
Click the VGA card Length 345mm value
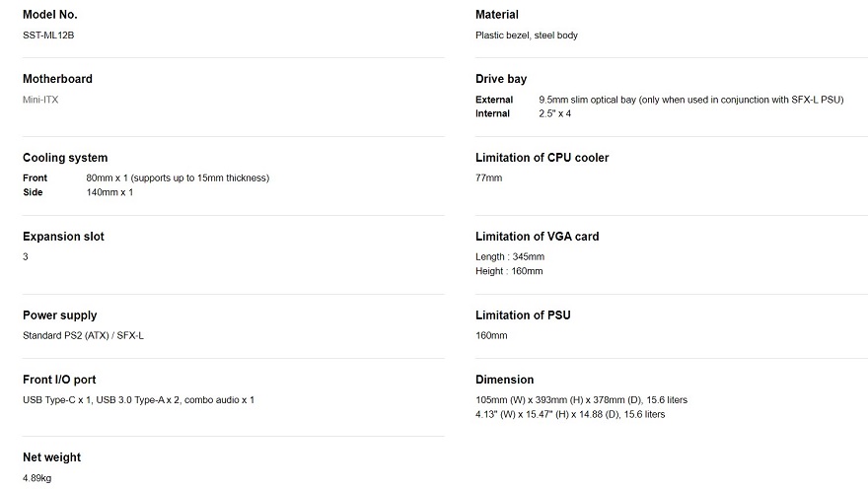tap(510, 257)
